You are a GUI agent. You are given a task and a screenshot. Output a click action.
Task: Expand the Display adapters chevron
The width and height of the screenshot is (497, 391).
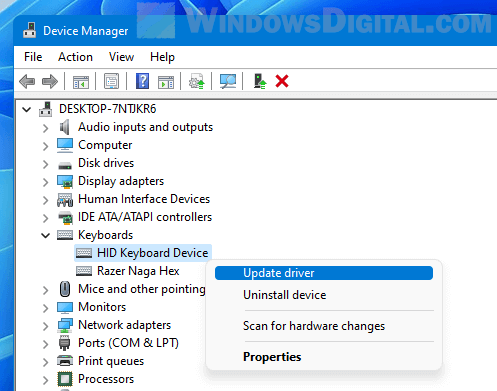46,182
